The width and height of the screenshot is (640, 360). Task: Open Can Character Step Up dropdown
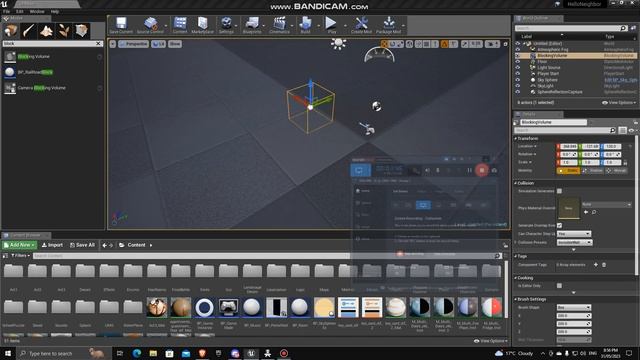point(574,234)
